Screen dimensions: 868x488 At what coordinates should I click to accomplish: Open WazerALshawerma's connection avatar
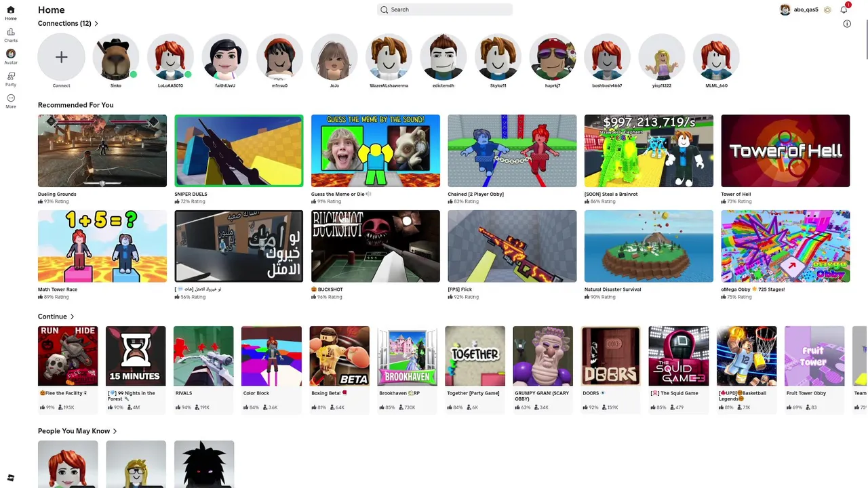point(389,57)
